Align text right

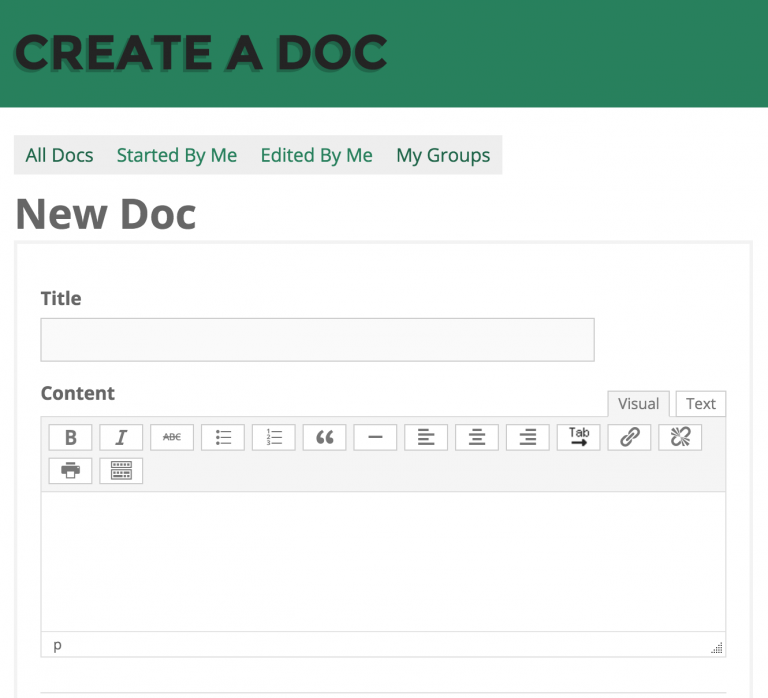[x=528, y=437]
